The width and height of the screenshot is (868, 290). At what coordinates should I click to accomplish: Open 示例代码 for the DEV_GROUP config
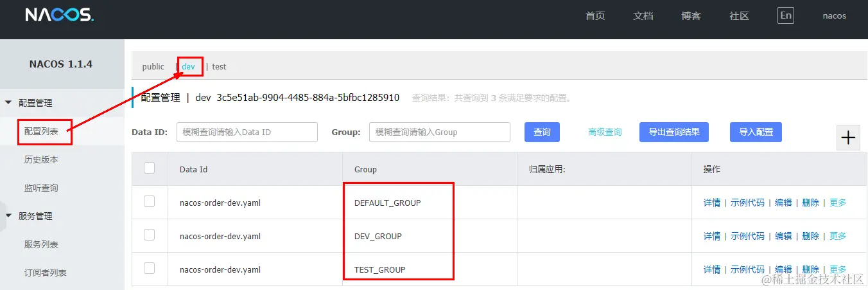click(x=747, y=236)
